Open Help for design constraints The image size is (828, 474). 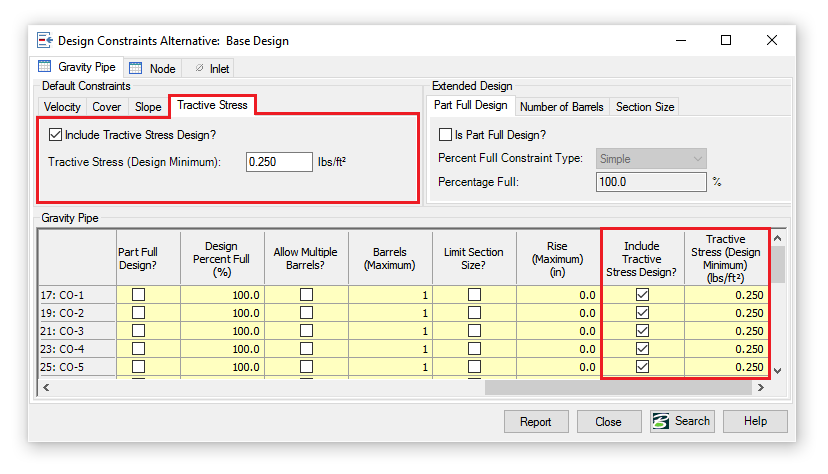click(755, 421)
